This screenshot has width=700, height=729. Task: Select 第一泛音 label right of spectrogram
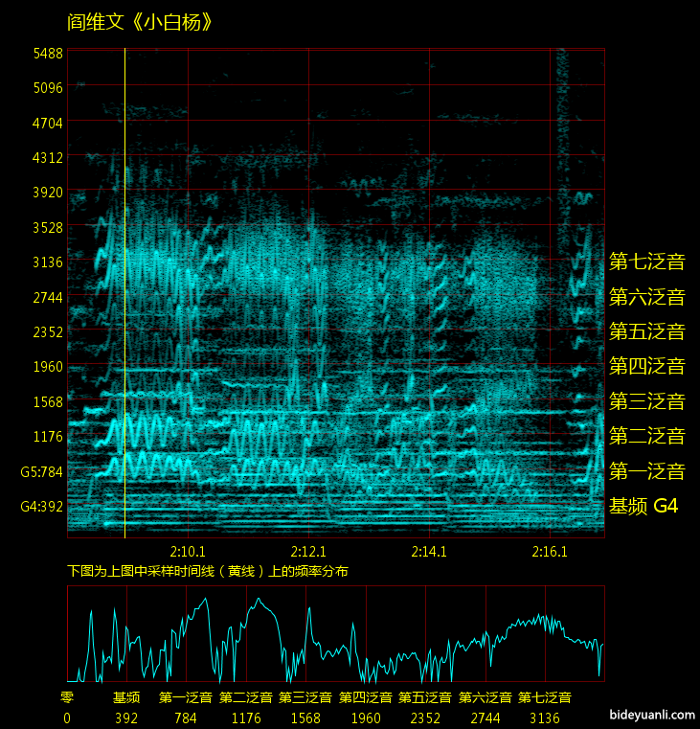tap(647, 471)
